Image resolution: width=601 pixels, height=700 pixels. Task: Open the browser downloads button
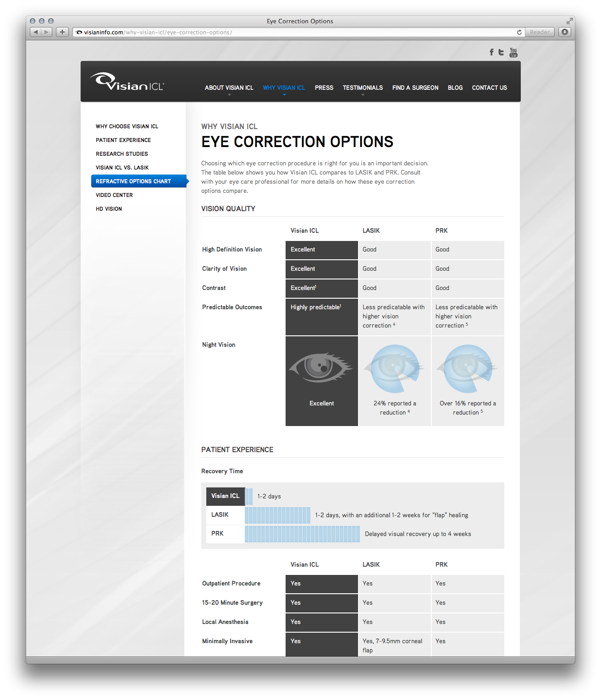[x=565, y=32]
